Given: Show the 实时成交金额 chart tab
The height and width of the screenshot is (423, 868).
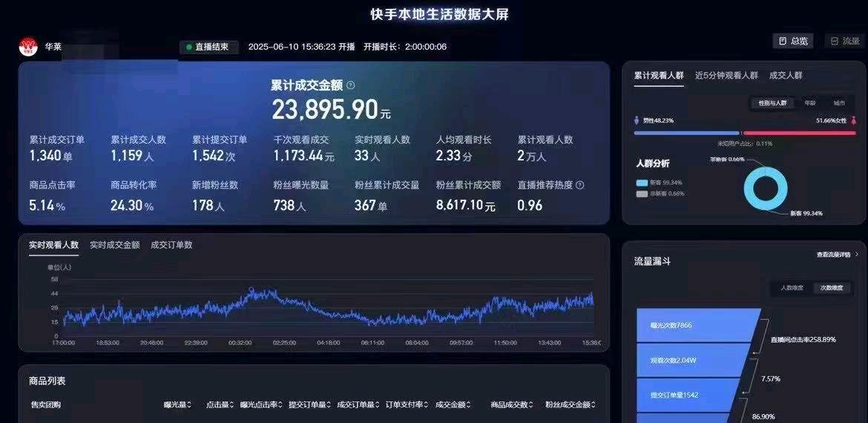Looking at the screenshot, I should (x=114, y=245).
